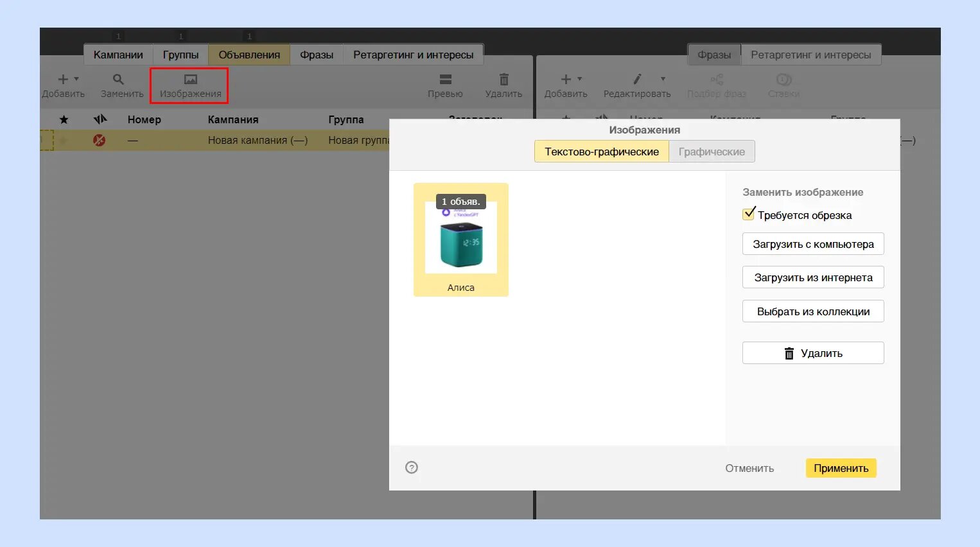The image size is (980, 547).
Task: Click the dialog Удалить button
Action: (x=813, y=353)
